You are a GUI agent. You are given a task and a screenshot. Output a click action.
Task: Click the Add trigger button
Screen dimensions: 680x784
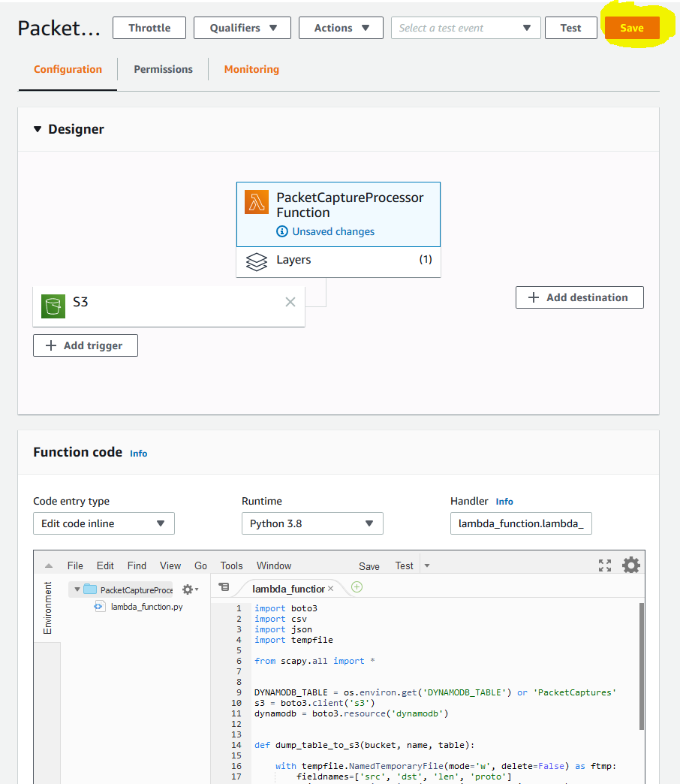click(86, 345)
